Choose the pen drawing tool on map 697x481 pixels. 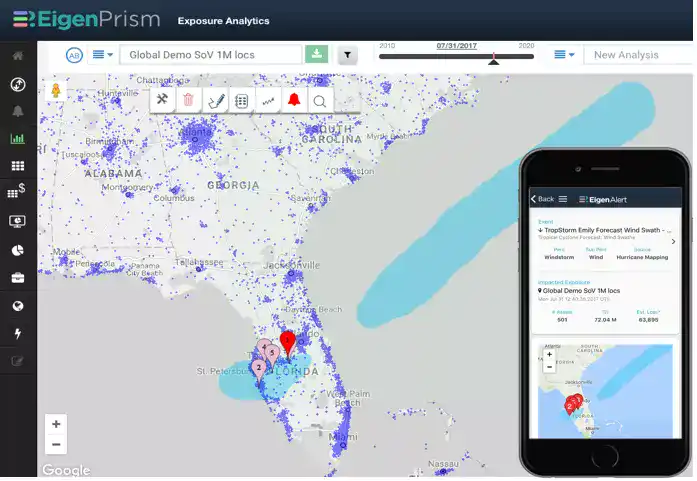pos(216,101)
